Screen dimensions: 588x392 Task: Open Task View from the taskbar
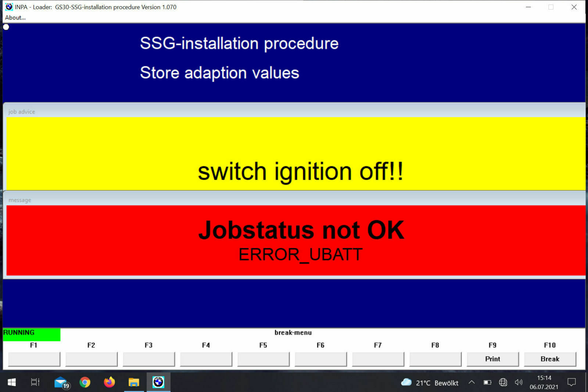coord(35,382)
